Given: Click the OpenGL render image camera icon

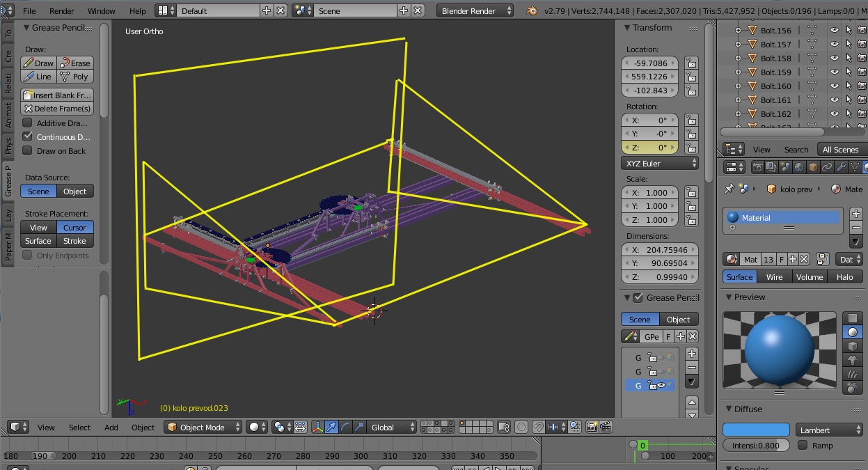Looking at the screenshot, I should tap(592, 427).
